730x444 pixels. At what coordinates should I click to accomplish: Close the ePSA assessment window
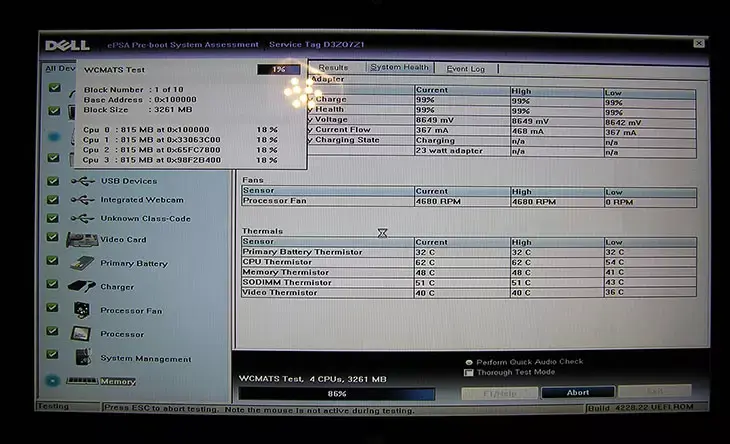tap(699, 43)
